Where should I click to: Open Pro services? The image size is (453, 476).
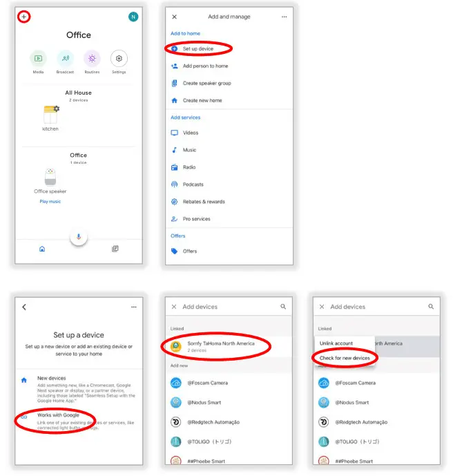pos(229,219)
